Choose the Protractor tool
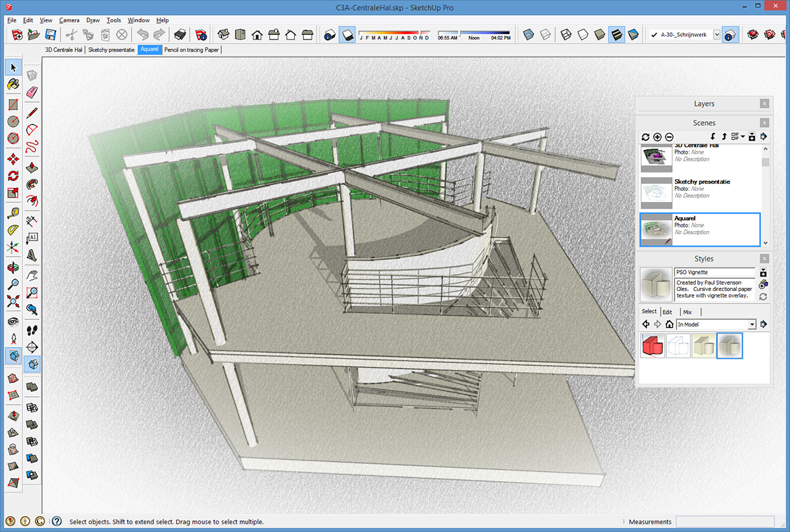 (x=13, y=230)
